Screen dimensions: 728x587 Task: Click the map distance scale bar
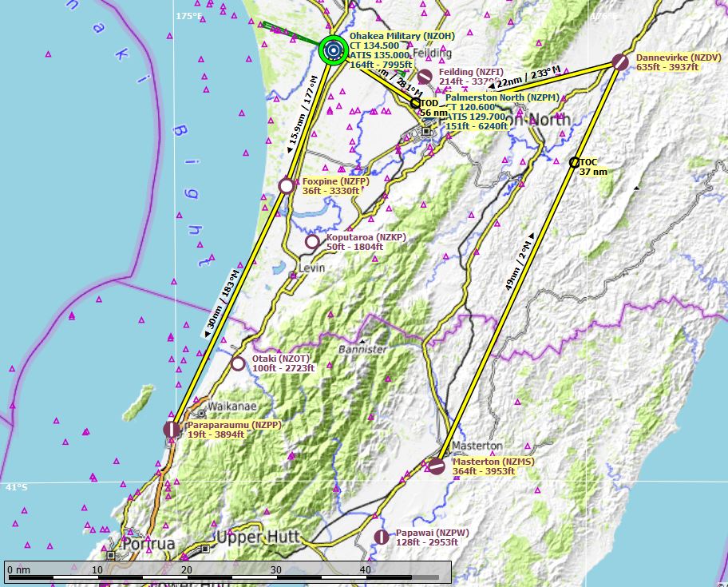pos(228,572)
